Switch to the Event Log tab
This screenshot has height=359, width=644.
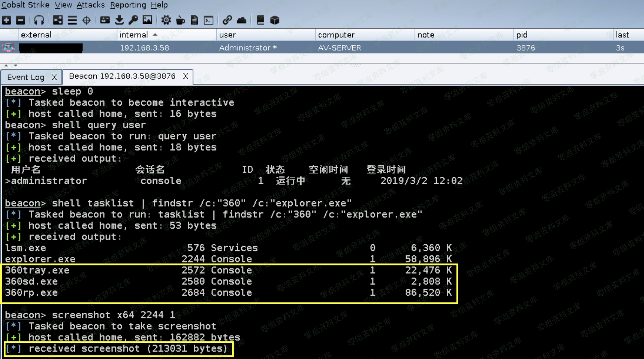(26, 77)
